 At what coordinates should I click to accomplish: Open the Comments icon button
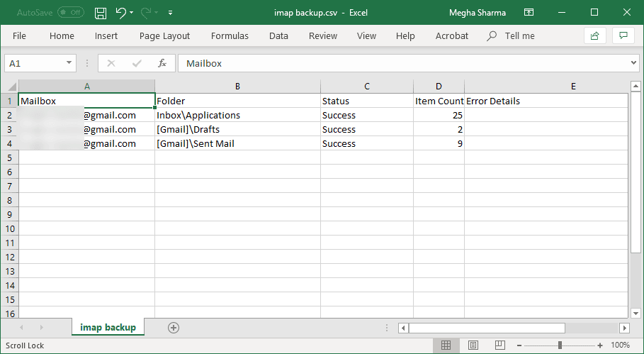623,35
